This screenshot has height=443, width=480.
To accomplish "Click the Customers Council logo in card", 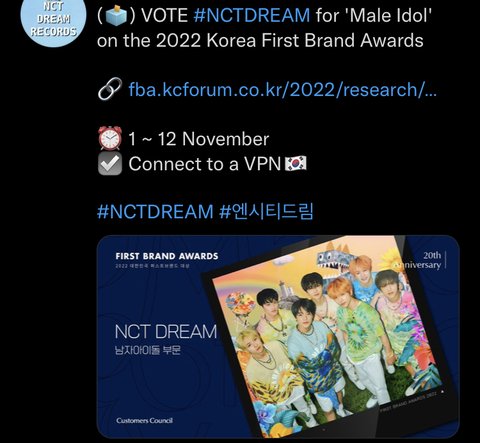I will click(x=144, y=421).
